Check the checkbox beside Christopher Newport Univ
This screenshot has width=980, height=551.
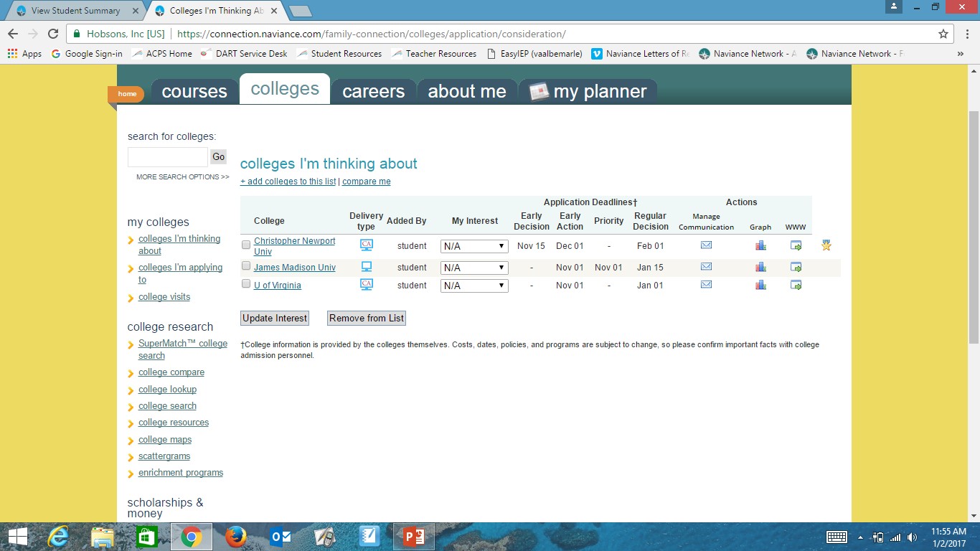tap(245, 245)
